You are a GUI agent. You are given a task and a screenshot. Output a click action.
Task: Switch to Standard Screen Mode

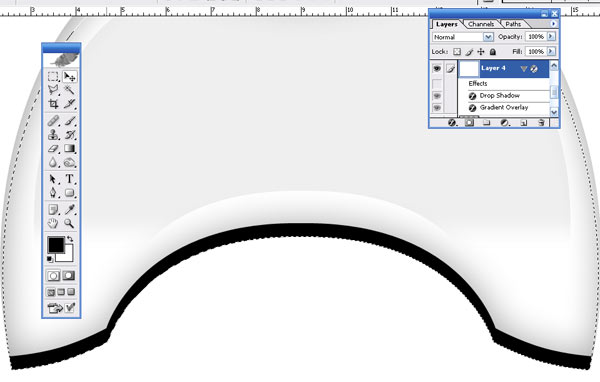point(51,292)
